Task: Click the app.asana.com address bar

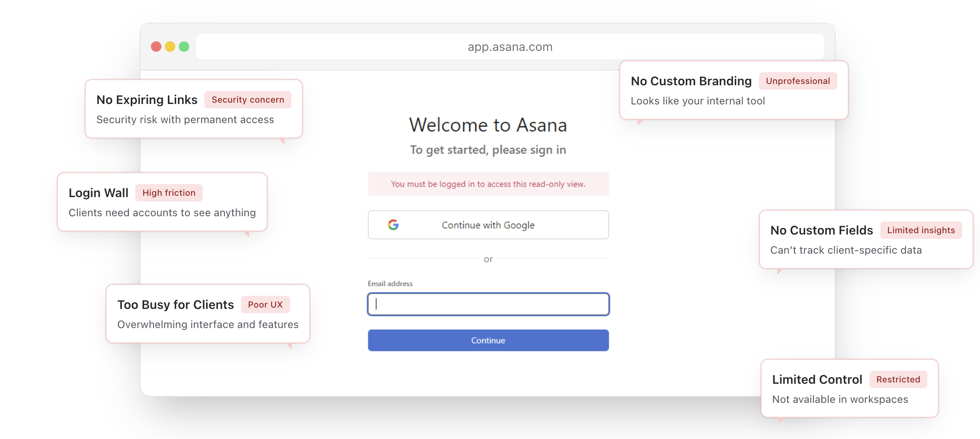Action: click(x=510, y=47)
